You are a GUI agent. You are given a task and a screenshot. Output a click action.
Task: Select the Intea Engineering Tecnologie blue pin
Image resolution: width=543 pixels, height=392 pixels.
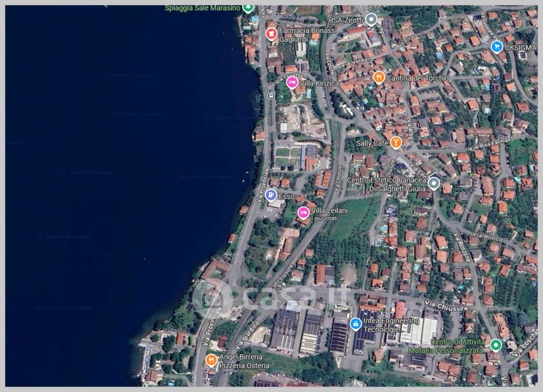(355, 324)
